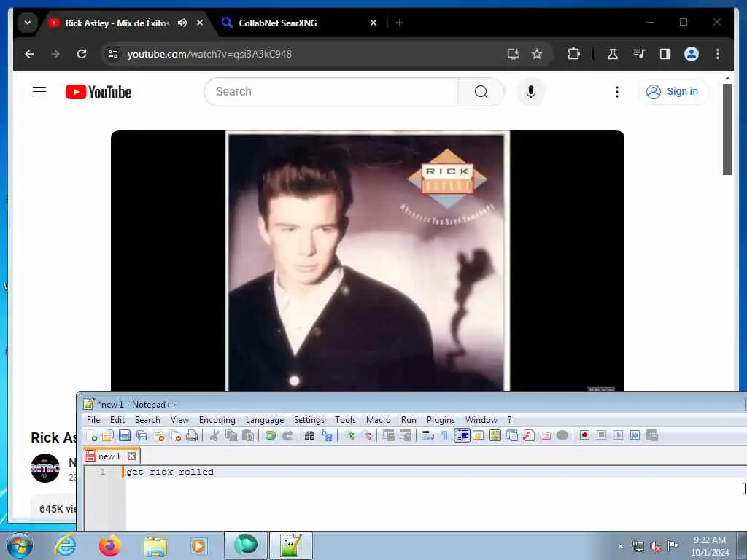Click YouTube magnifier search button
This screenshot has width=747, height=560.
coord(481,91)
